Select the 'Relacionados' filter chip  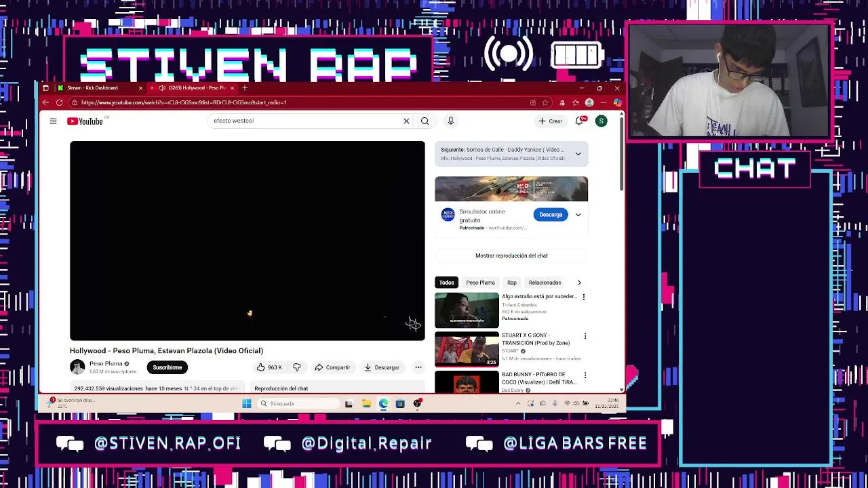(x=545, y=283)
